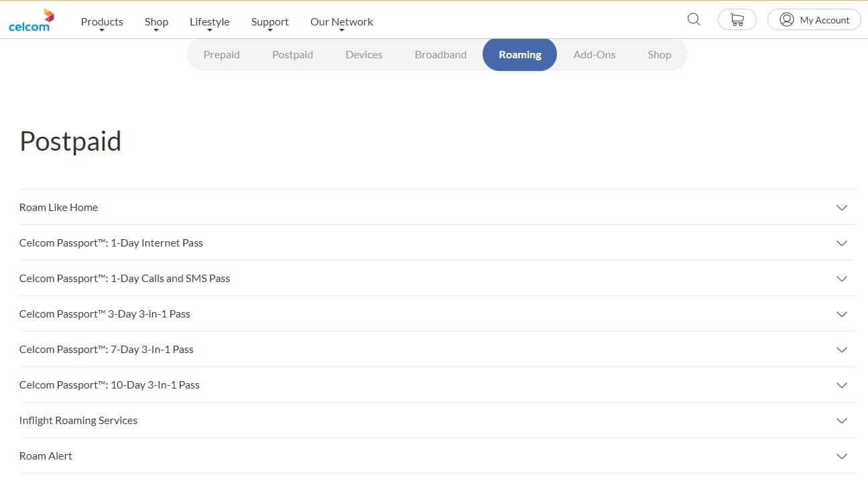Switch to the Postpaid tab
This screenshot has width=868, height=483.
click(292, 55)
